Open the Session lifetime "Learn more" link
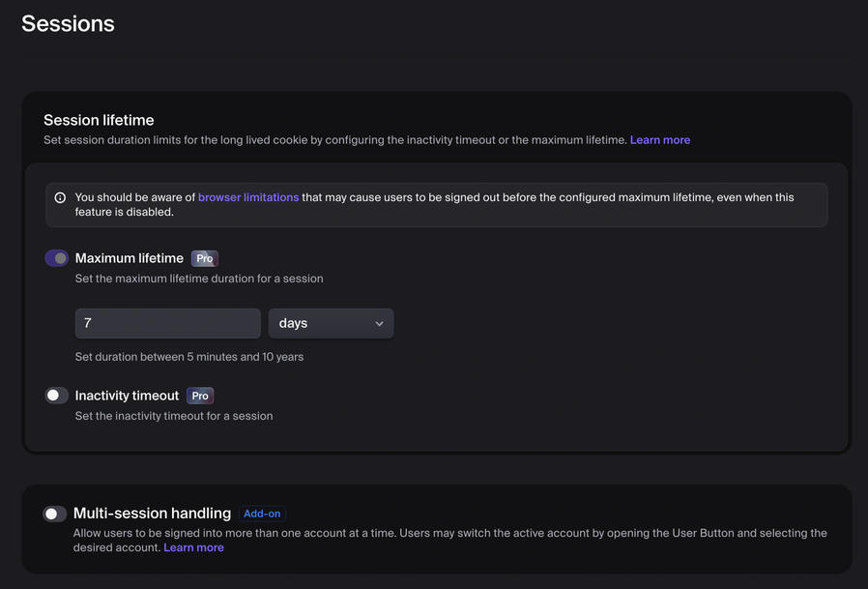This screenshot has height=589, width=868. [x=660, y=139]
